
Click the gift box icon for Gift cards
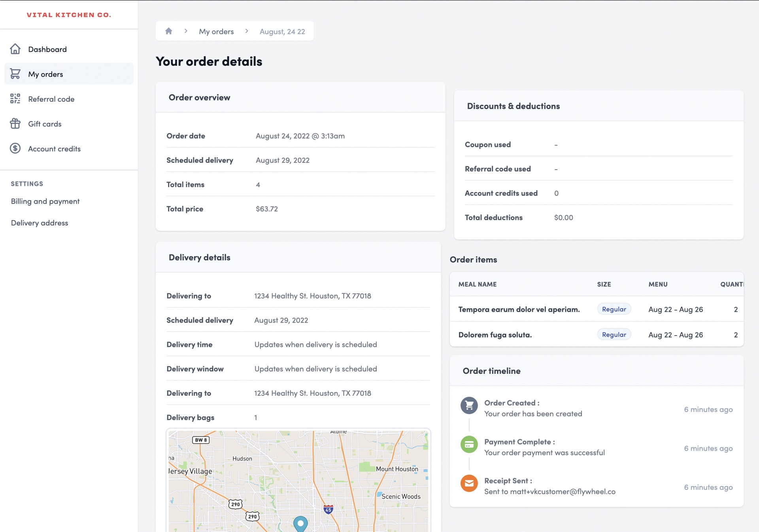(x=15, y=124)
